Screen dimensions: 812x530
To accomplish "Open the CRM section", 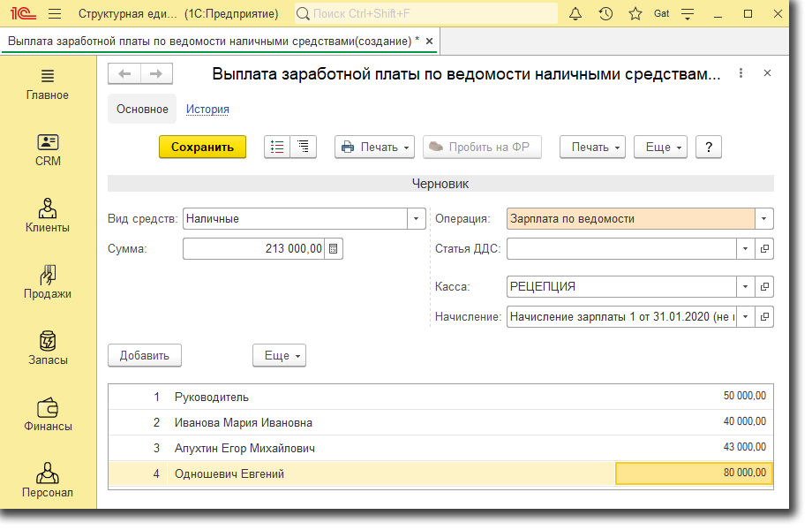I will [x=48, y=151].
